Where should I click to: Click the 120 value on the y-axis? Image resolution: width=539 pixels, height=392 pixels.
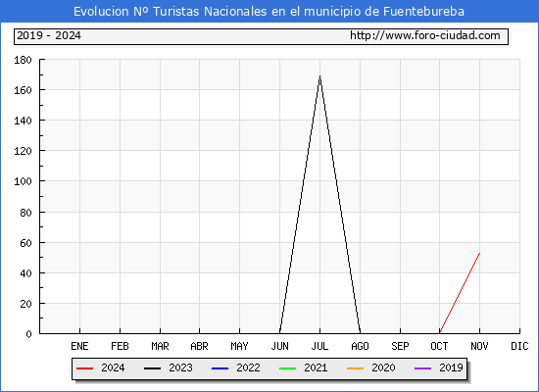[23, 151]
